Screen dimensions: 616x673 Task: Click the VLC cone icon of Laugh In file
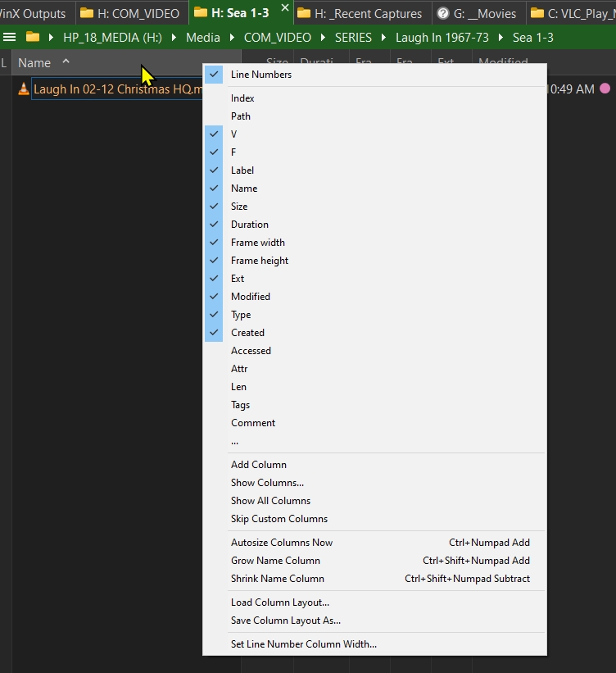point(24,89)
